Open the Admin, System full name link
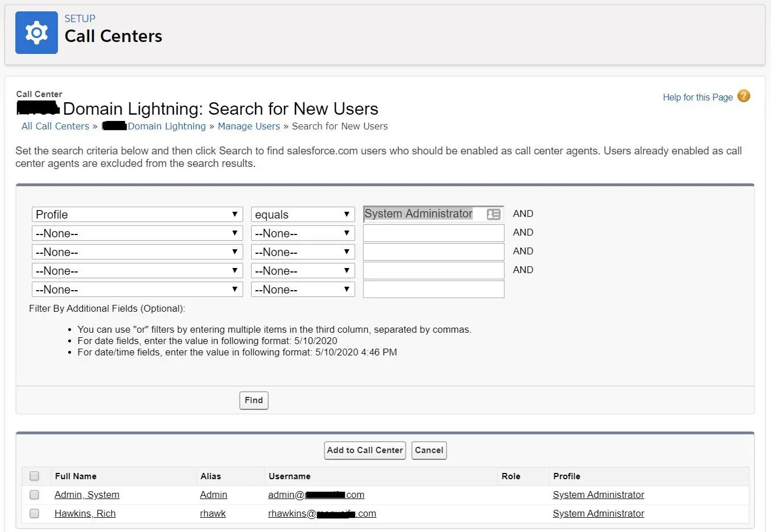The height and width of the screenshot is (532, 771). click(87, 495)
